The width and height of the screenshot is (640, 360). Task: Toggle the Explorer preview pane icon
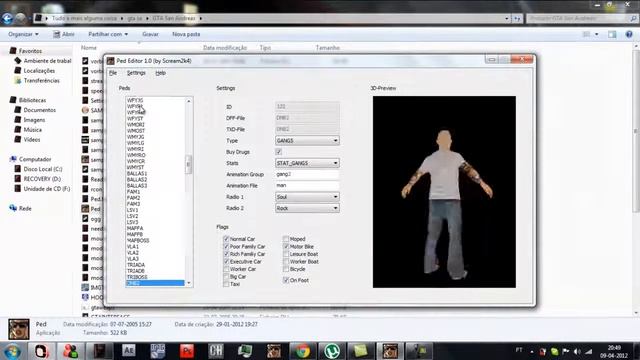click(612, 34)
